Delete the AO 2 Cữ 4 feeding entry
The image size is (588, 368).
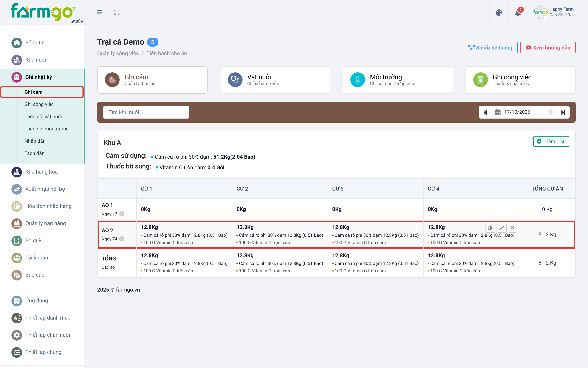[512, 228]
